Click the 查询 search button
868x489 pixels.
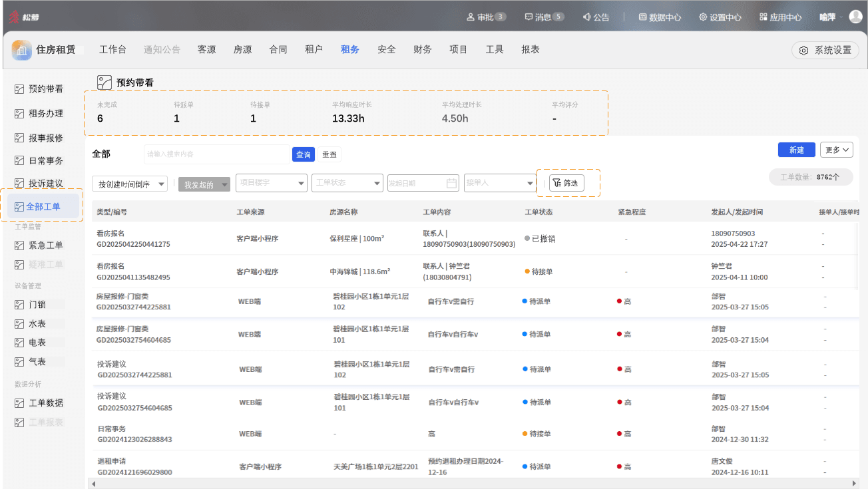(304, 154)
